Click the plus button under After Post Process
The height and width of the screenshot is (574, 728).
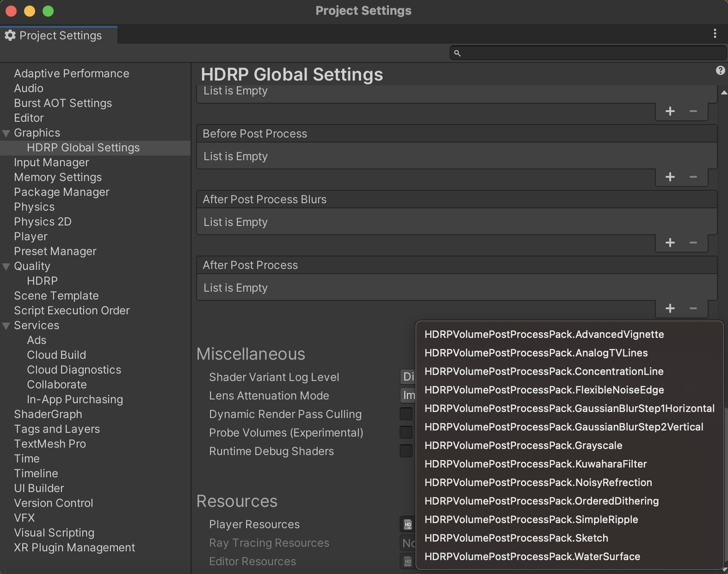[670, 308]
